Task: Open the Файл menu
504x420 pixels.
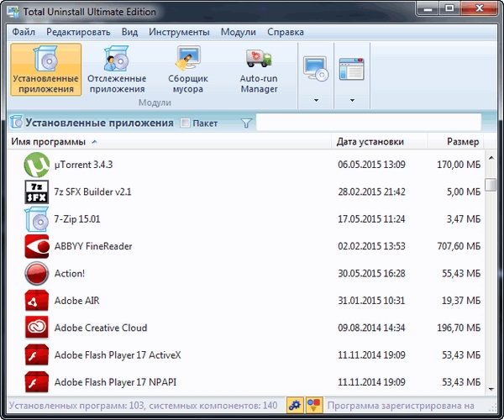Action: (x=24, y=32)
